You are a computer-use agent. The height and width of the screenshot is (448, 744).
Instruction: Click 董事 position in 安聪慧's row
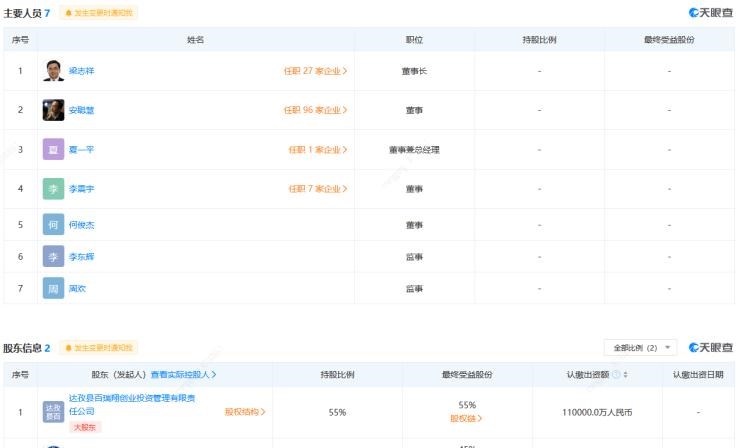click(x=414, y=110)
